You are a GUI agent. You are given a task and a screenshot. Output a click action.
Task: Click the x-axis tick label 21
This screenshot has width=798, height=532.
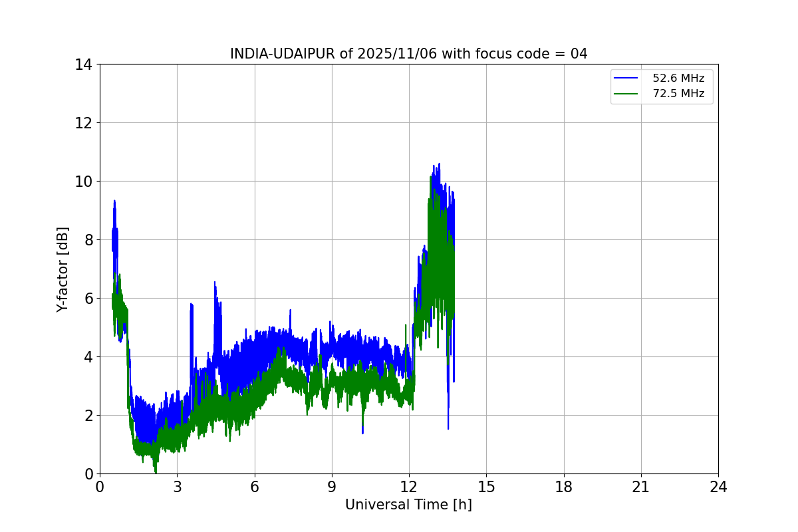click(641, 487)
